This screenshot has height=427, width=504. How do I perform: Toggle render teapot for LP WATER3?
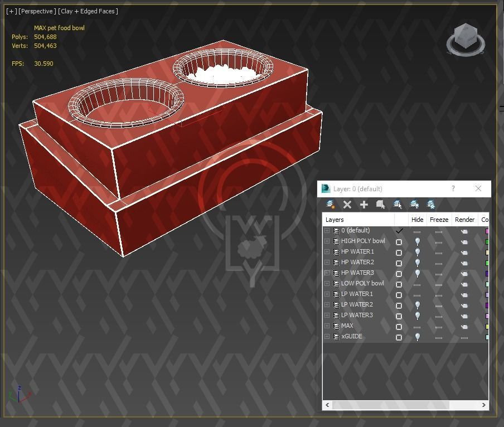click(464, 316)
